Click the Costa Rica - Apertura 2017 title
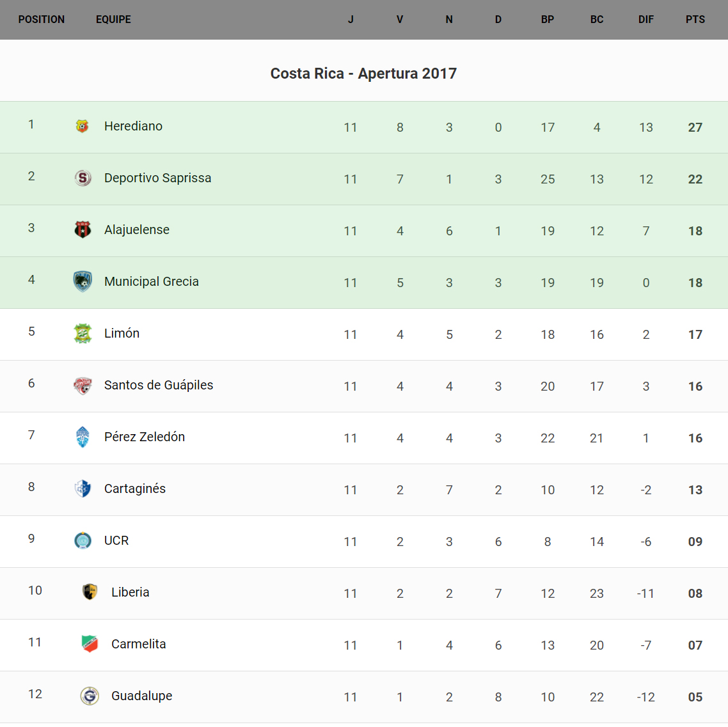 pos(363,74)
